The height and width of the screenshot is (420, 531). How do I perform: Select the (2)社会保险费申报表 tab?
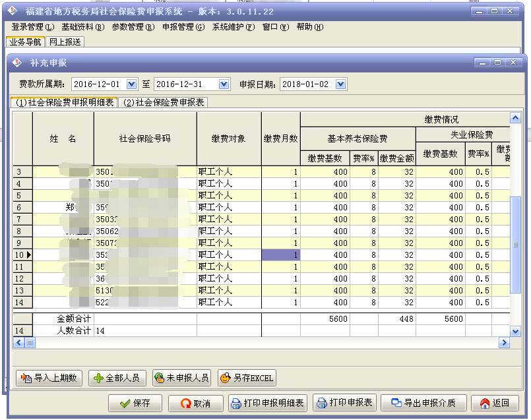click(x=163, y=103)
